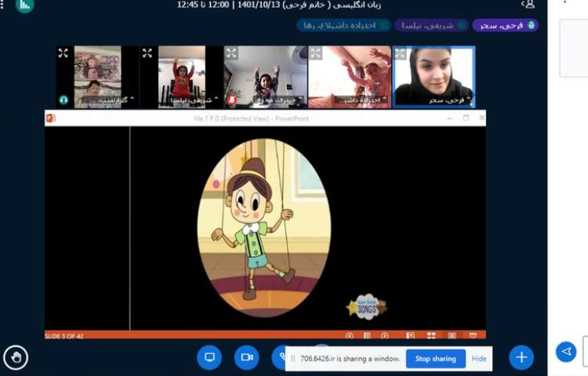This screenshot has width=588, height=376.
Task: Switch PowerPoint to Slide Sorter view
Action: [x=431, y=335]
